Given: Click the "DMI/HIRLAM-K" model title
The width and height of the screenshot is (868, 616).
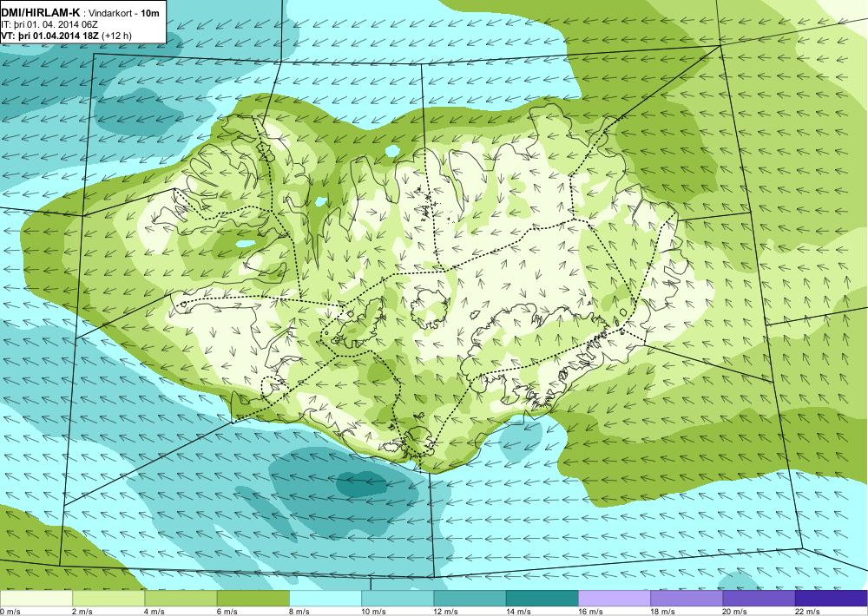Looking at the screenshot, I should tap(40, 13).
